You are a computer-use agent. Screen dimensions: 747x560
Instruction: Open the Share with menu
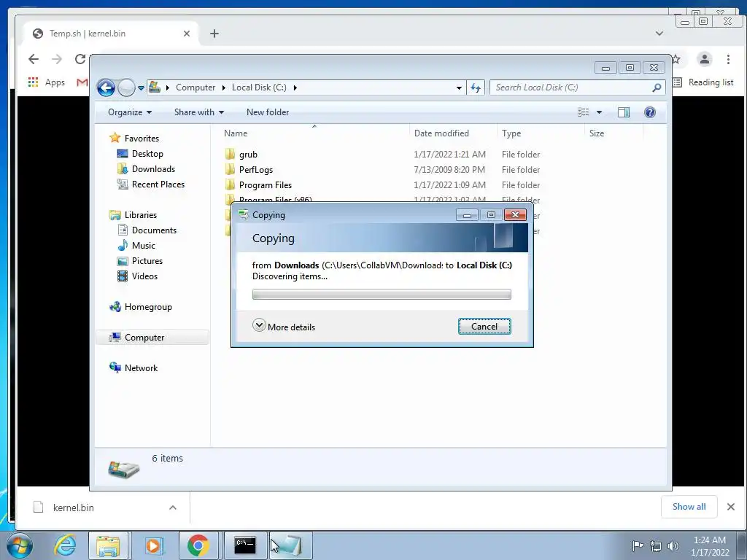(x=198, y=112)
